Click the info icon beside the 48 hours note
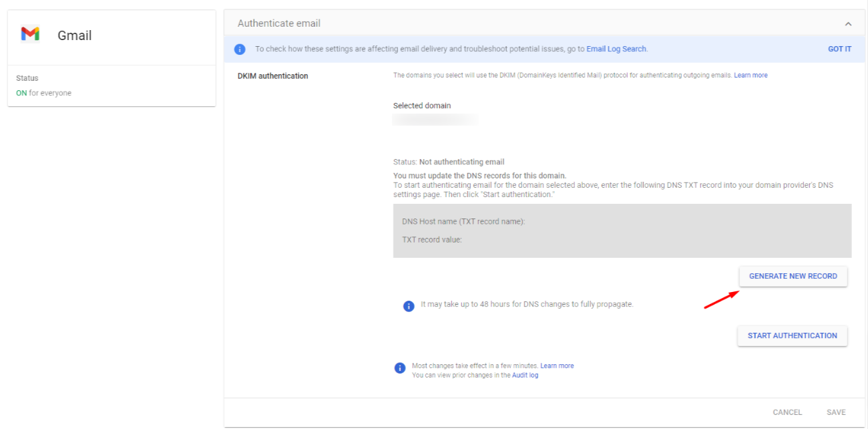This screenshot has height=429, width=868. click(409, 305)
